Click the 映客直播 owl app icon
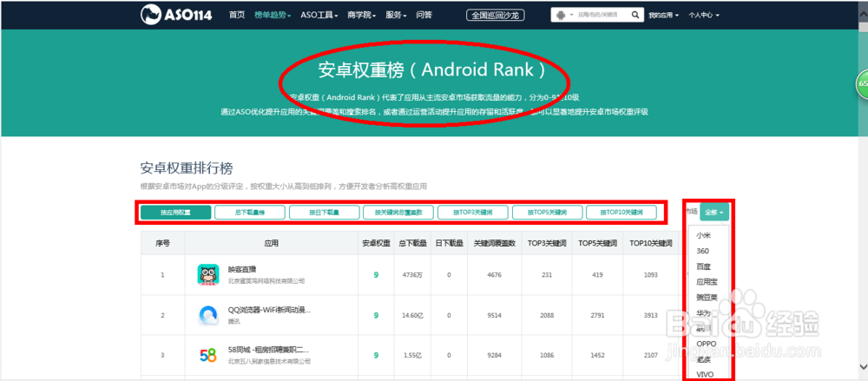Viewport: 868px width, 381px height. click(208, 274)
